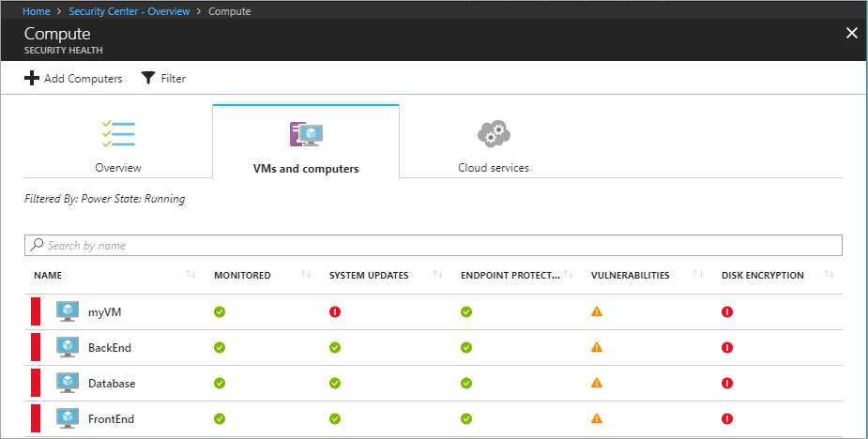This screenshot has width=868, height=439.
Task: Click the DISK ENCRYPTION column header
Action: [x=763, y=275]
